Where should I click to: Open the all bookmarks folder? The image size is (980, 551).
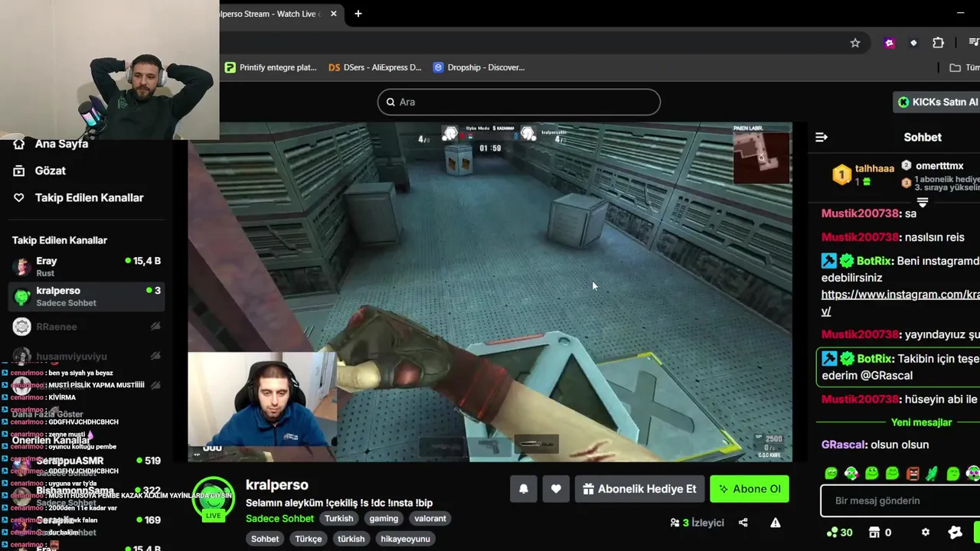click(964, 67)
